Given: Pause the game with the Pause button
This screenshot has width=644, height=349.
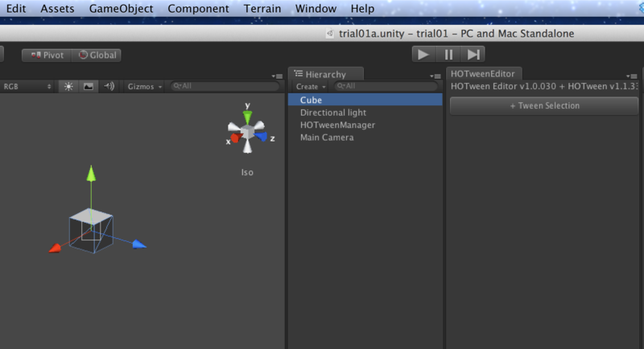Looking at the screenshot, I should (x=448, y=54).
